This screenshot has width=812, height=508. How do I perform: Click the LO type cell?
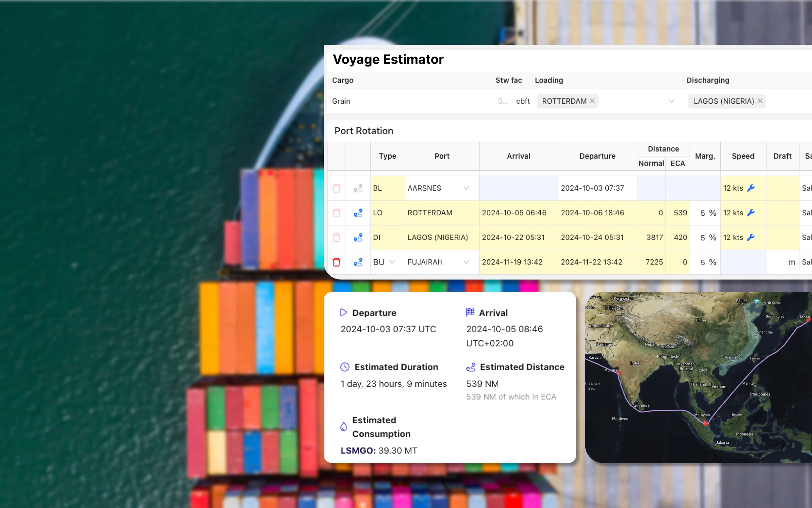click(388, 213)
